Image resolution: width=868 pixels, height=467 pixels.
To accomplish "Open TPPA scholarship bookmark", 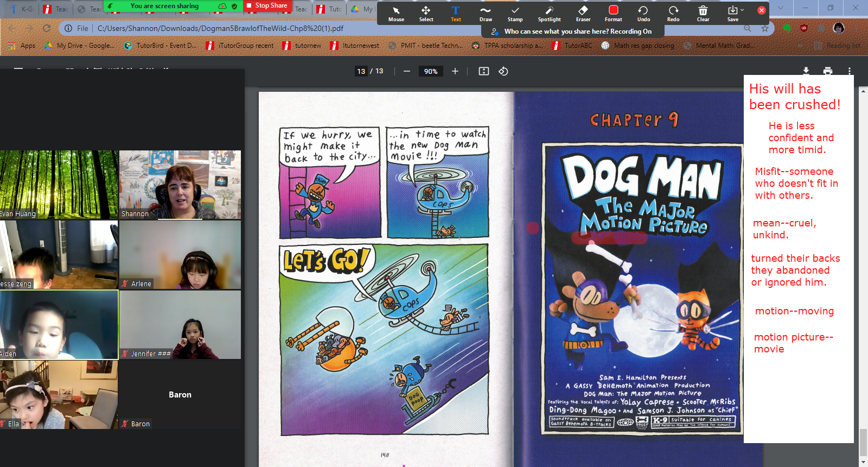I will pyautogui.click(x=507, y=46).
